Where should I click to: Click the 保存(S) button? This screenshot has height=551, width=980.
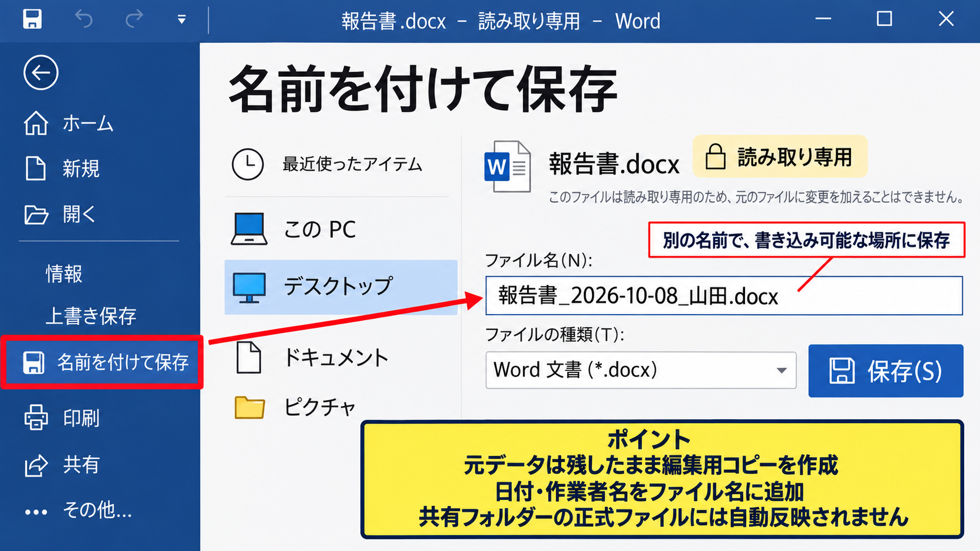tap(886, 371)
